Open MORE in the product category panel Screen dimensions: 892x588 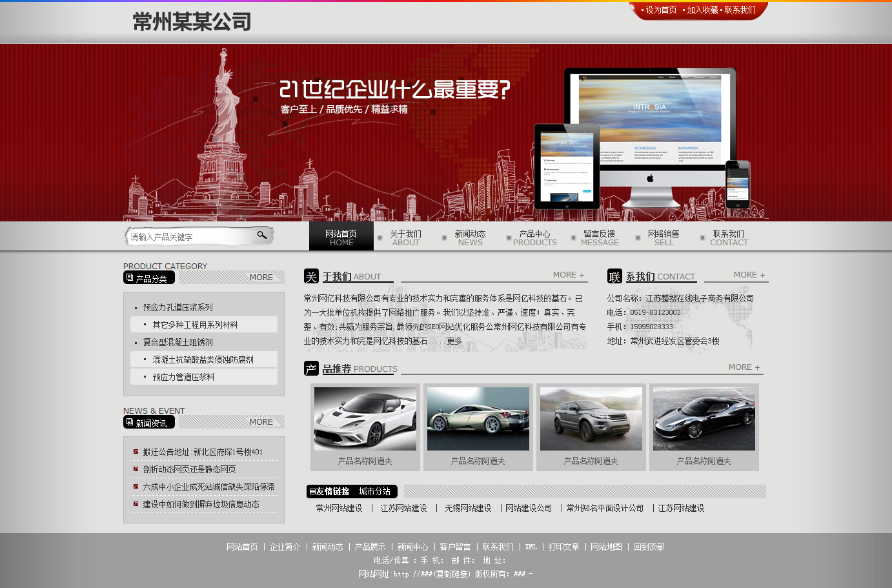(261, 278)
